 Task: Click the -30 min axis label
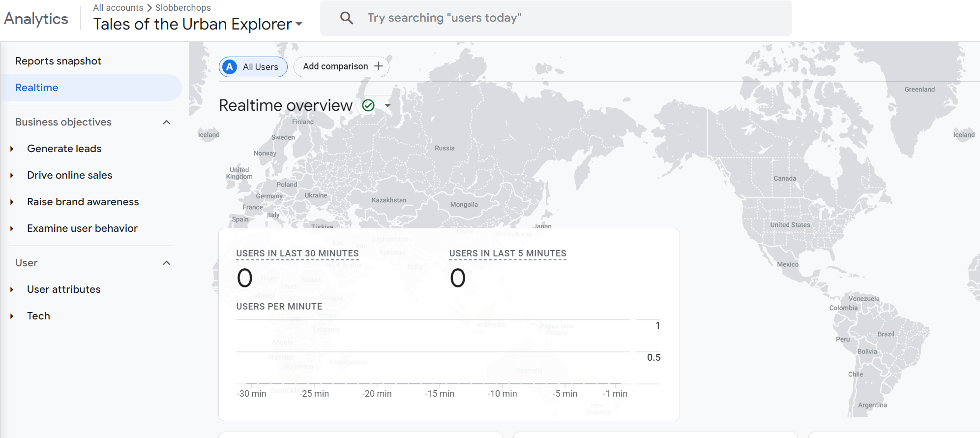tap(252, 394)
